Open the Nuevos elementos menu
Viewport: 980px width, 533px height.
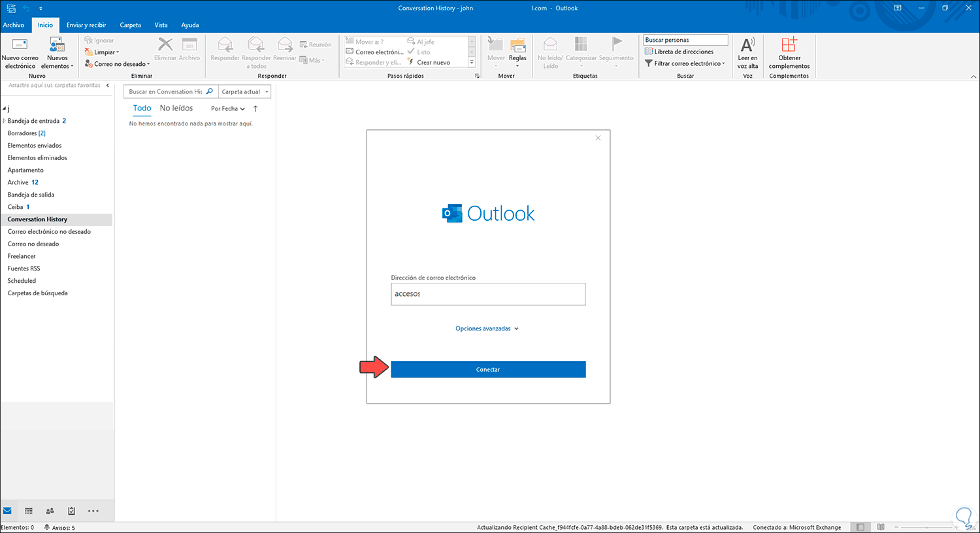tap(57, 53)
